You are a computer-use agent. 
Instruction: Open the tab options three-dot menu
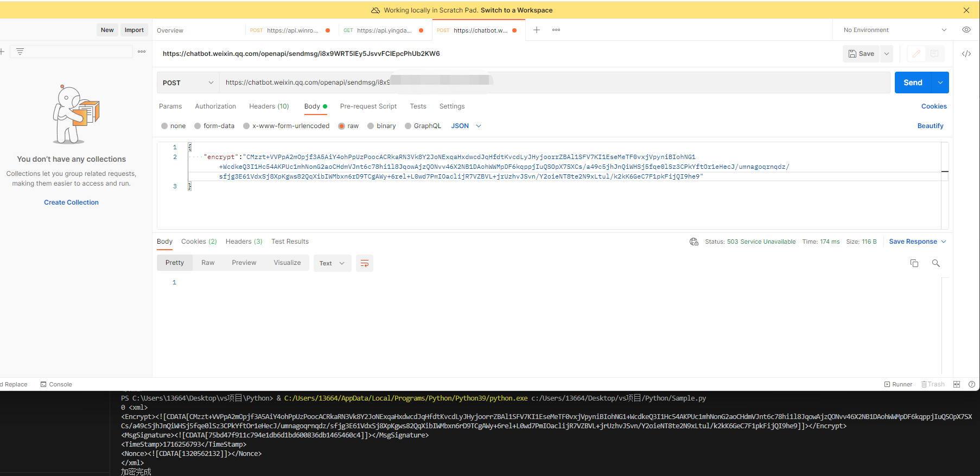556,30
